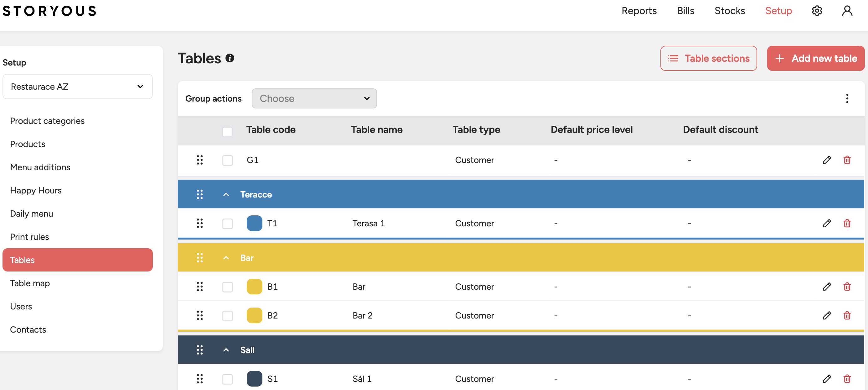Screen dimensions: 868x390
Task: Edit table G1 with pencil icon
Action: 827,160
